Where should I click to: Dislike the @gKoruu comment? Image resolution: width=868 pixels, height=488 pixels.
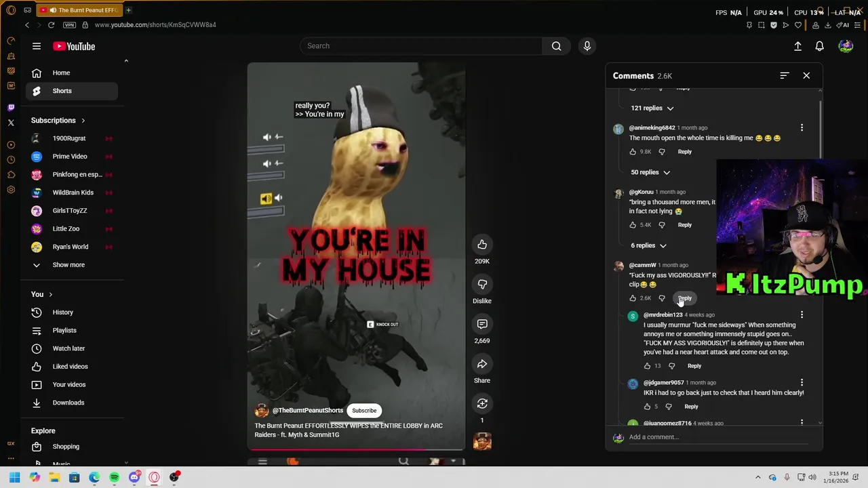(x=662, y=225)
